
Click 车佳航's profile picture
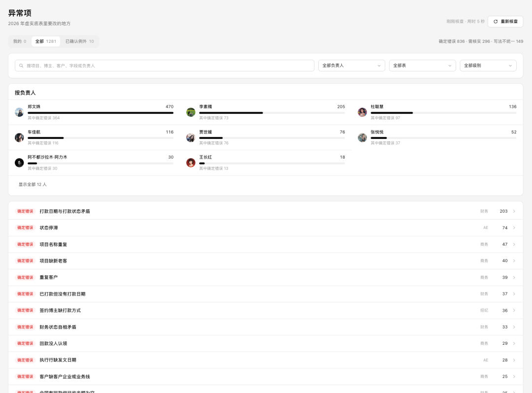19,137
